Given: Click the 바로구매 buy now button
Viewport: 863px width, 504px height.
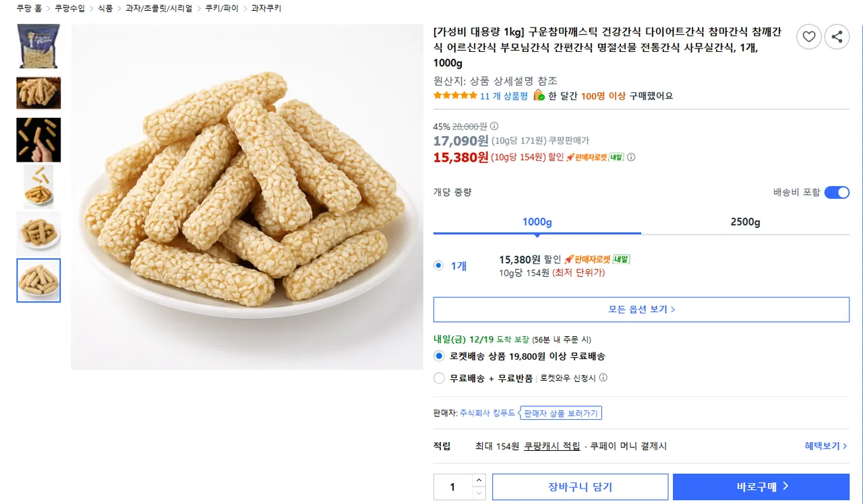Looking at the screenshot, I should click(x=761, y=486).
